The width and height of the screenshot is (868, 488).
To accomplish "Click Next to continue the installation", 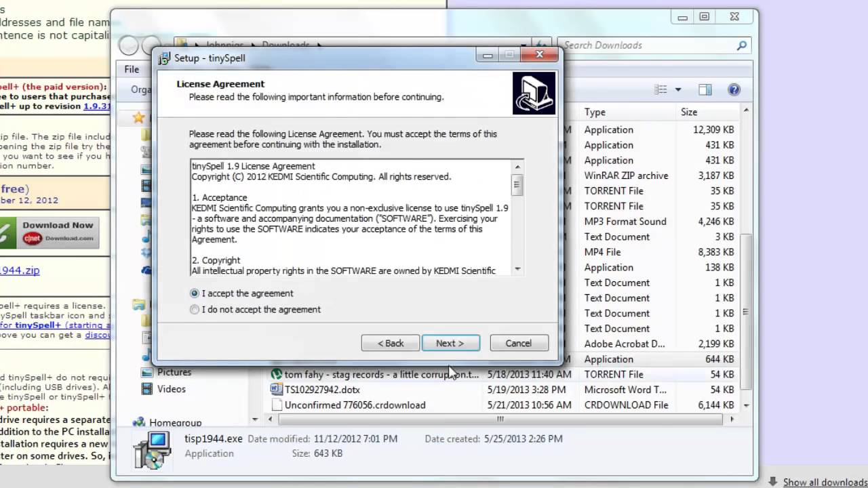I will tap(451, 343).
